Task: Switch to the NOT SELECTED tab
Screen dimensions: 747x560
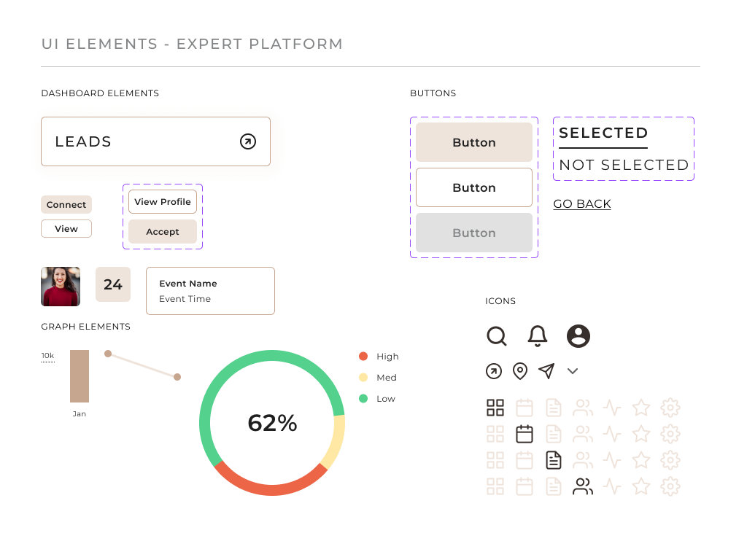Action: (623, 165)
